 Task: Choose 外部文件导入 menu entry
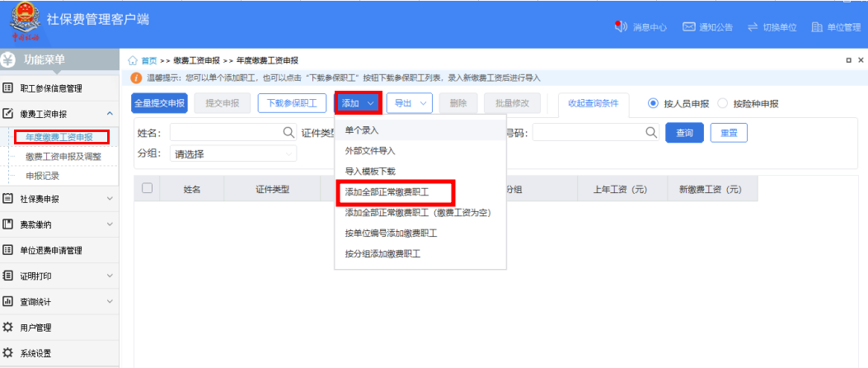[420, 151]
